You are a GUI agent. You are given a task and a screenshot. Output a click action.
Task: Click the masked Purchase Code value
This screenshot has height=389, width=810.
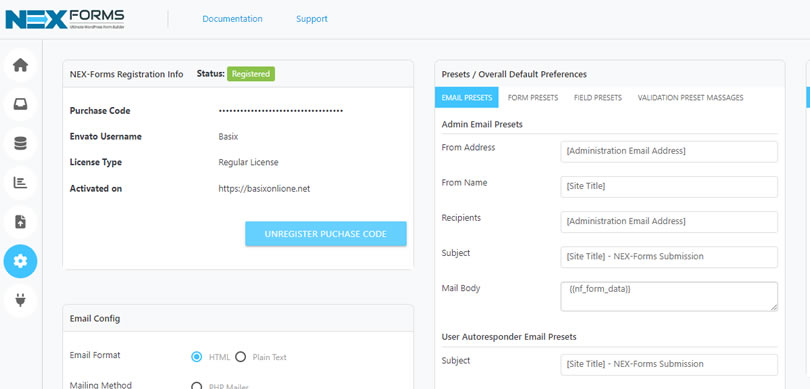pyautogui.click(x=281, y=111)
